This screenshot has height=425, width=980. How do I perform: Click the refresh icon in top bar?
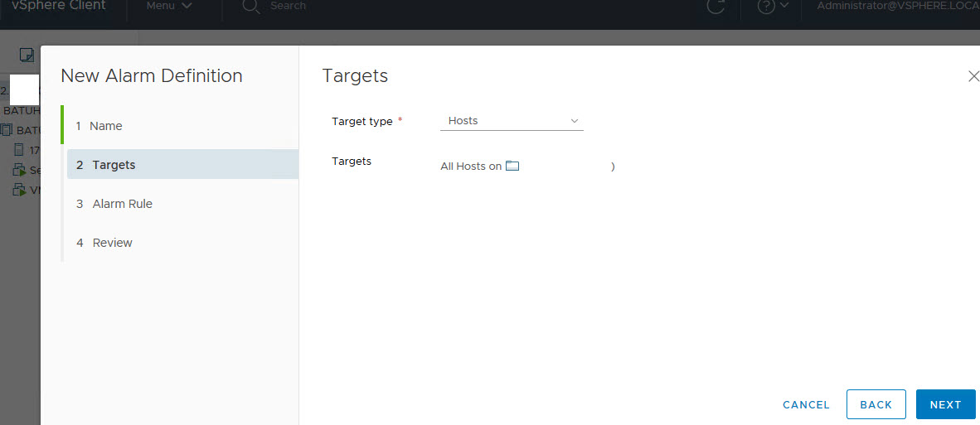pos(716,6)
